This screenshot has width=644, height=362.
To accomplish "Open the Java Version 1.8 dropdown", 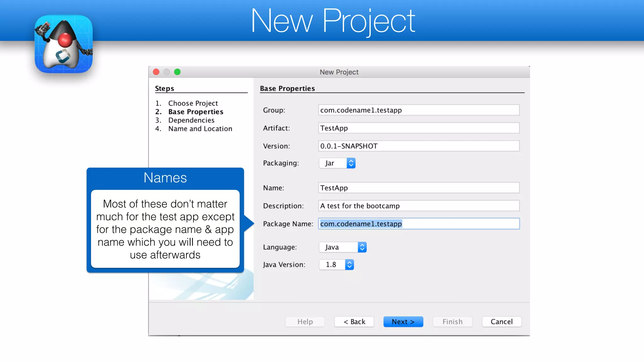I will pyautogui.click(x=336, y=265).
